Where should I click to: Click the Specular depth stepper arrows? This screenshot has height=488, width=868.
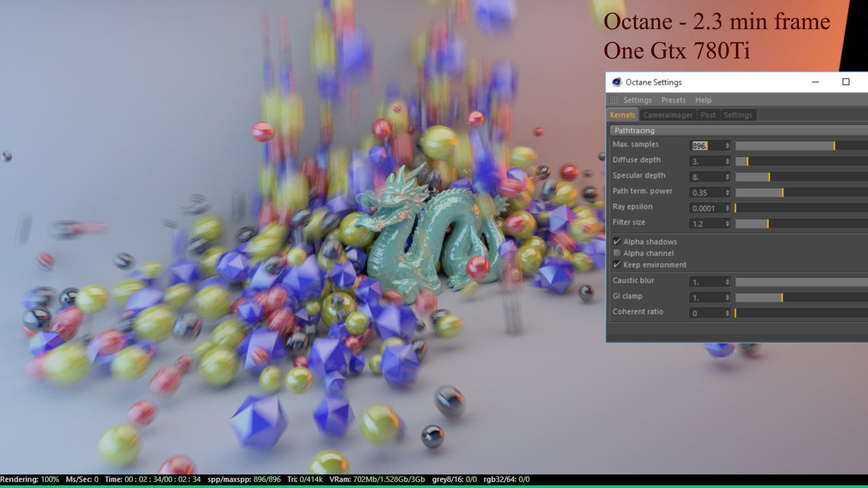[728, 177]
